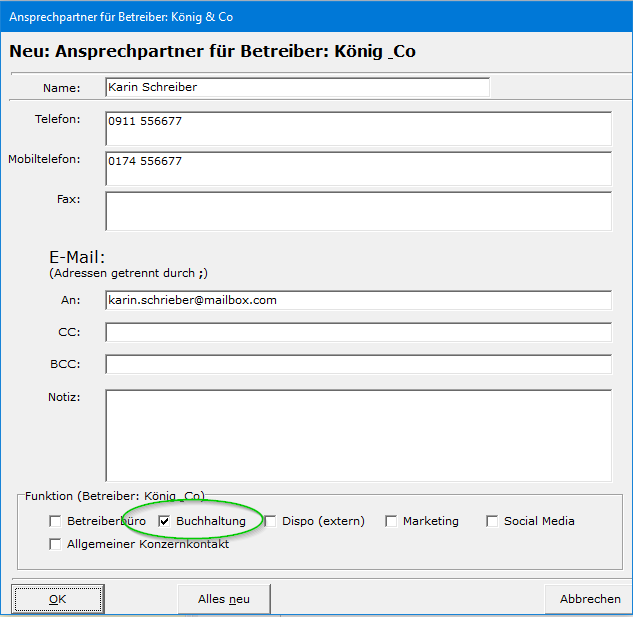Uncheck the Buchhaltung checkbox
Viewport: 633px width, 617px height.
[x=165, y=521]
